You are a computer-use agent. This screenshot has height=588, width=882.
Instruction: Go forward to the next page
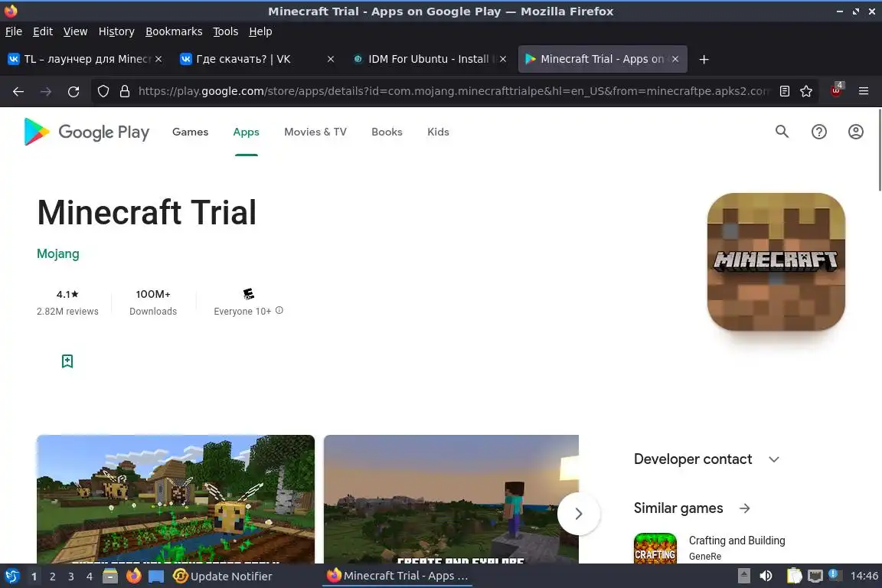point(46,91)
